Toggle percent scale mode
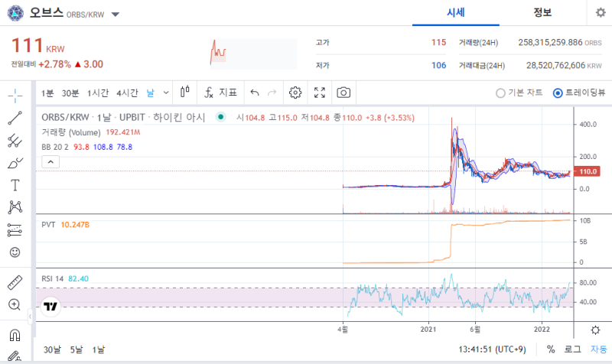 pos(551,349)
